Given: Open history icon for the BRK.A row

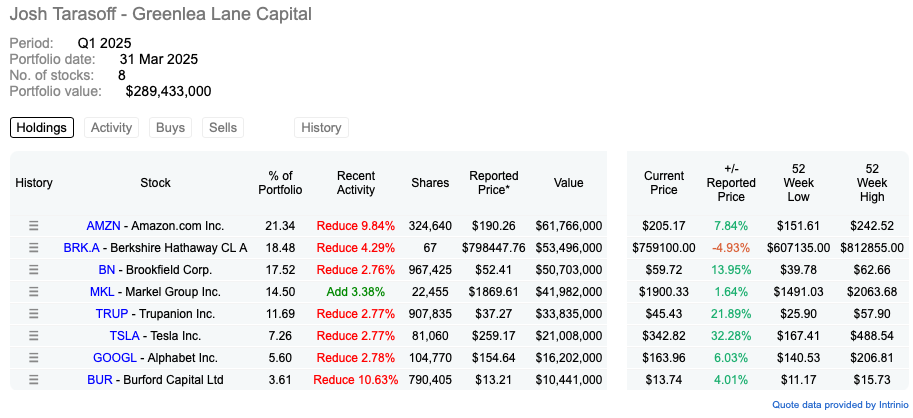Looking at the screenshot, I should [x=34, y=248].
